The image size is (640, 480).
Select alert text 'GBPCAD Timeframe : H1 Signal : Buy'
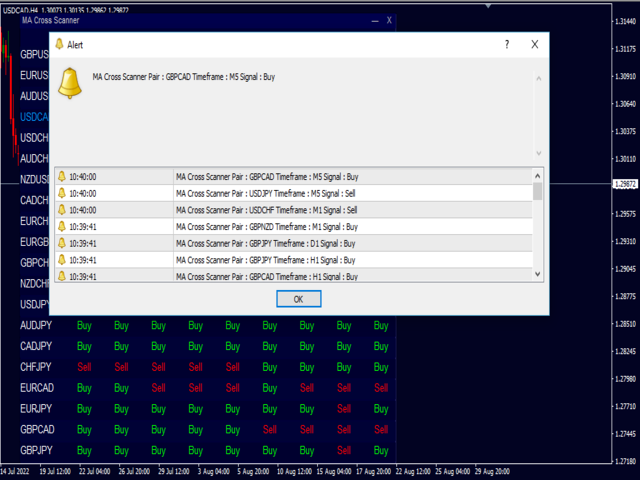pos(303,277)
